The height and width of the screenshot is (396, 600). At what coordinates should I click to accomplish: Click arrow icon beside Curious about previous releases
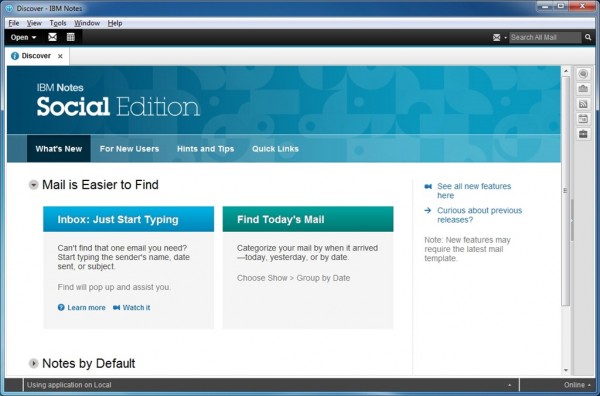pos(428,210)
